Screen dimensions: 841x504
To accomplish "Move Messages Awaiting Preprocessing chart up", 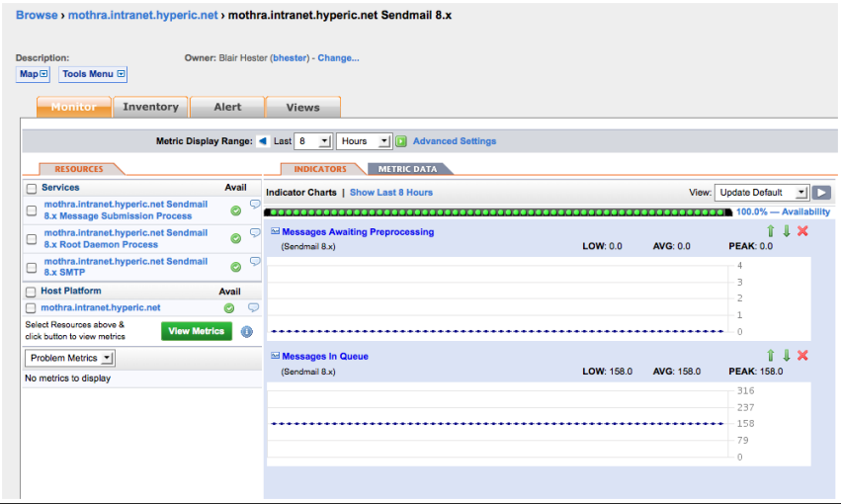I will pos(771,231).
